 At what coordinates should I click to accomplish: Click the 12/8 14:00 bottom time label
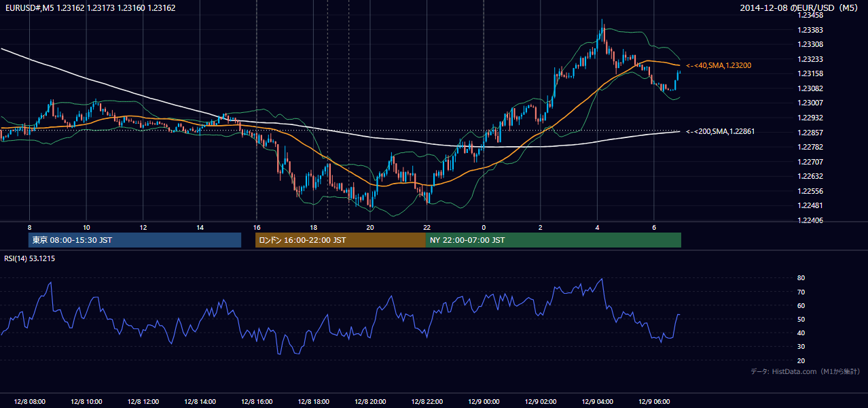click(200, 402)
